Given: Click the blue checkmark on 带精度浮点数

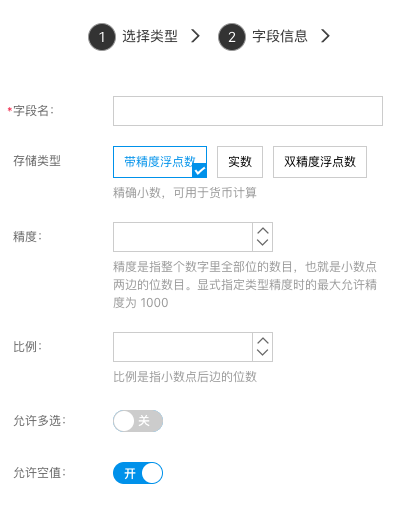Looking at the screenshot, I should pyautogui.click(x=200, y=171).
